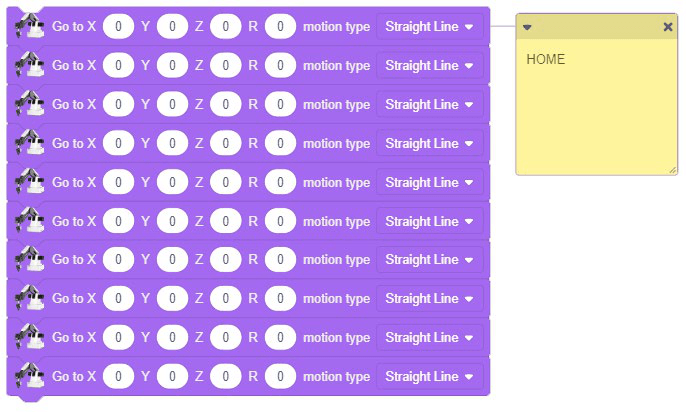Click the "Go to X" label on the sixth block

click(x=74, y=221)
